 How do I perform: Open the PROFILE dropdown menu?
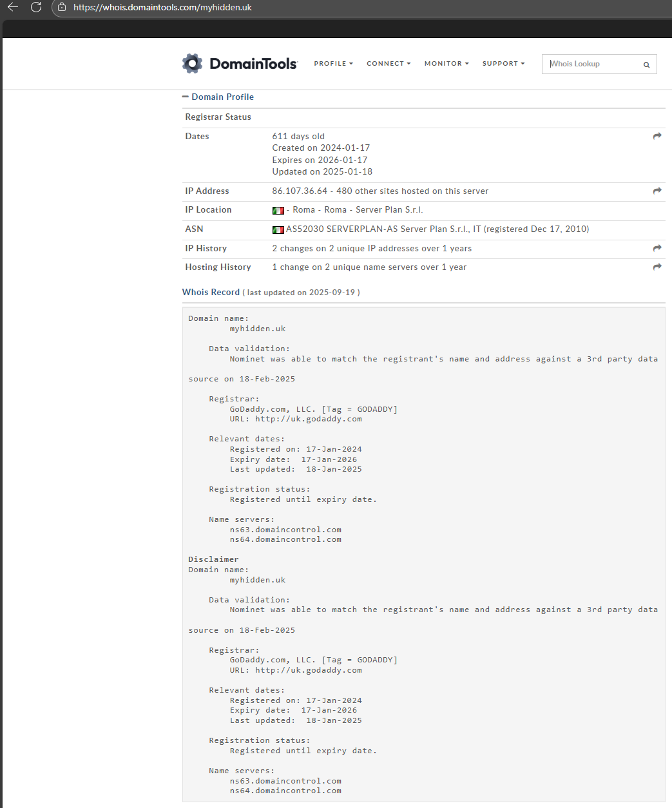[333, 64]
